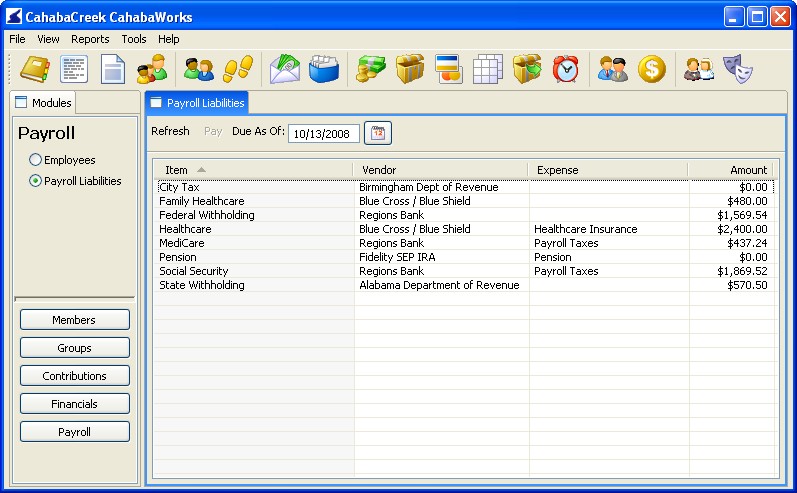Click the coins and cash toolbar icon

(371, 69)
